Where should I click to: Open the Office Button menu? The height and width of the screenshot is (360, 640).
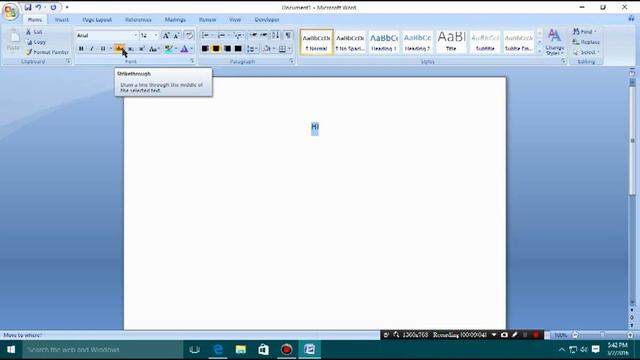coord(11,11)
